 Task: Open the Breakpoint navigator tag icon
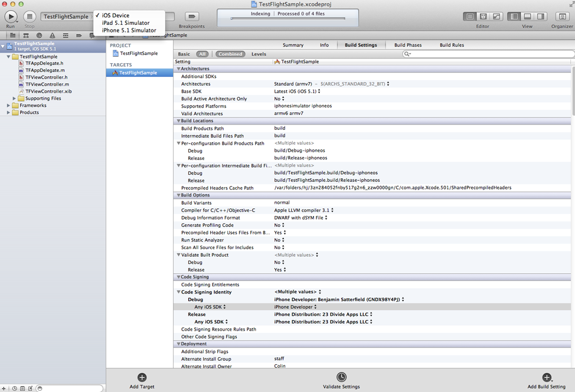tap(79, 35)
